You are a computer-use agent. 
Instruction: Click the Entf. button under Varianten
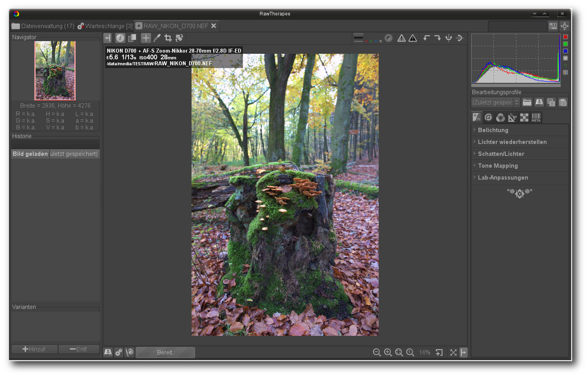click(x=79, y=349)
